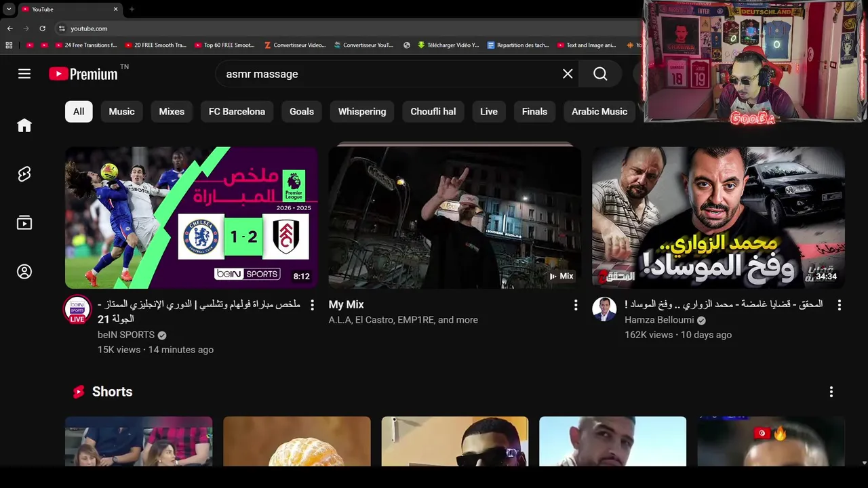The width and height of the screenshot is (868, 488).
Task: Open bookmark 24 Free Transitions
Action: [x=85, y=45]
